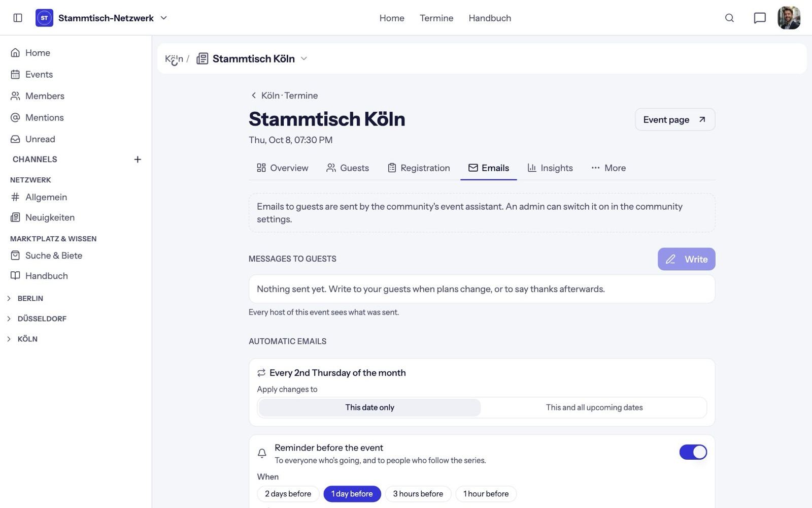Switch to the Overview tab
The width and height of the screenshot is (812, 508).
[x=283, y=168]
